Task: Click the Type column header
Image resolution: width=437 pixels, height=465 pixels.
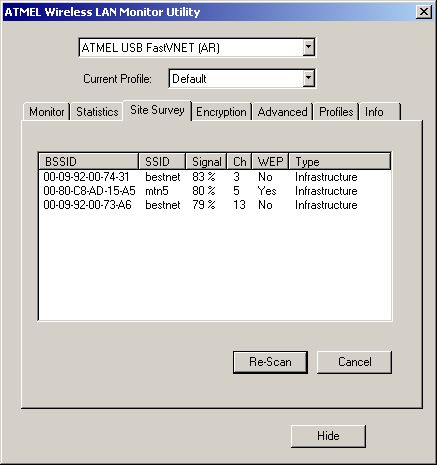Action: [x=340, y=162]
